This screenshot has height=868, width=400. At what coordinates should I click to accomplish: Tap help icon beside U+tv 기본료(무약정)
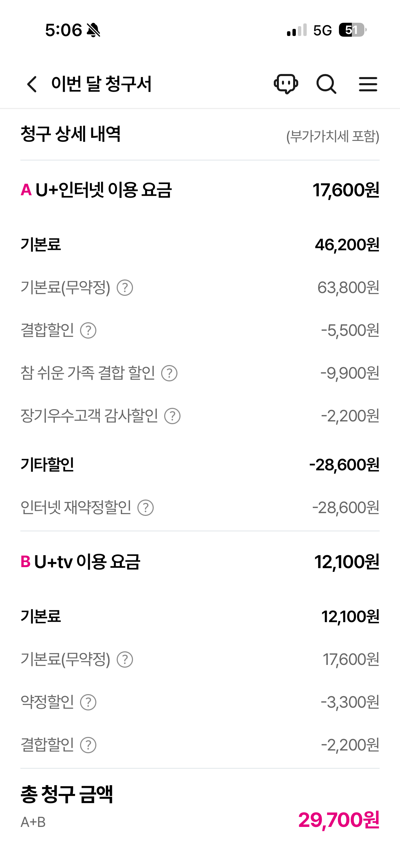click(125, 659)
